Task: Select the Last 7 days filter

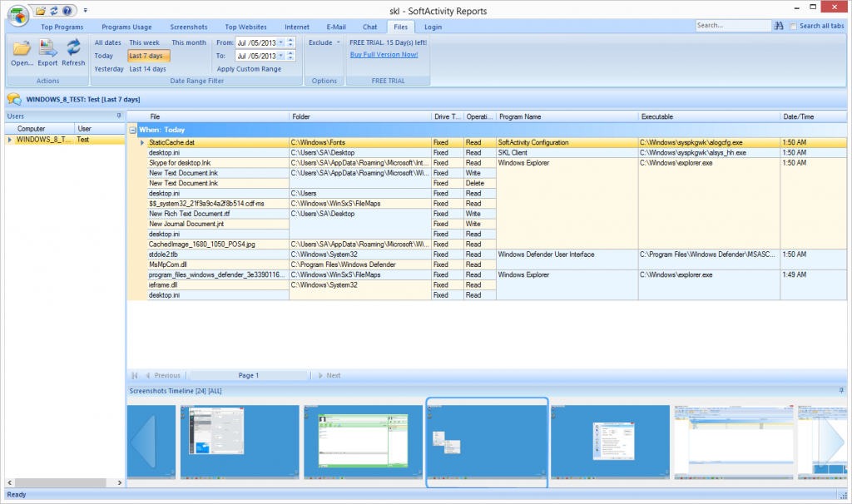Action: [149, 56]
